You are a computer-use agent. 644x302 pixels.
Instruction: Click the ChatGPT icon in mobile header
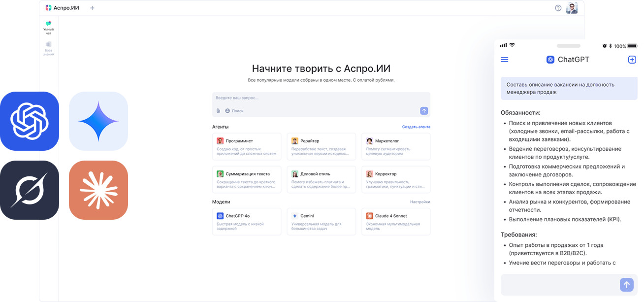(550, 60)
